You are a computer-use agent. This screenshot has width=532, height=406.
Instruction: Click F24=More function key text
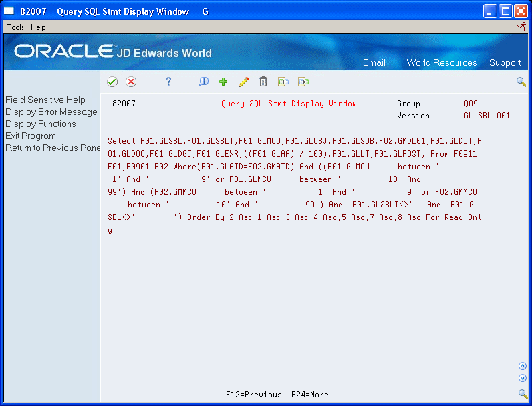(x=309, y=395)
